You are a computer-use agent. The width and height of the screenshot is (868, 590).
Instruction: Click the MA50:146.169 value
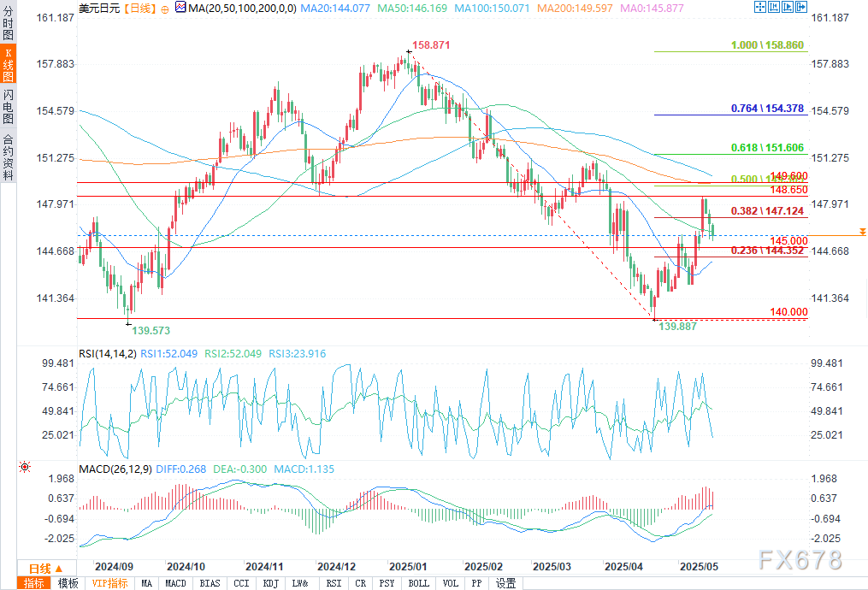click(x=412, y=9)
